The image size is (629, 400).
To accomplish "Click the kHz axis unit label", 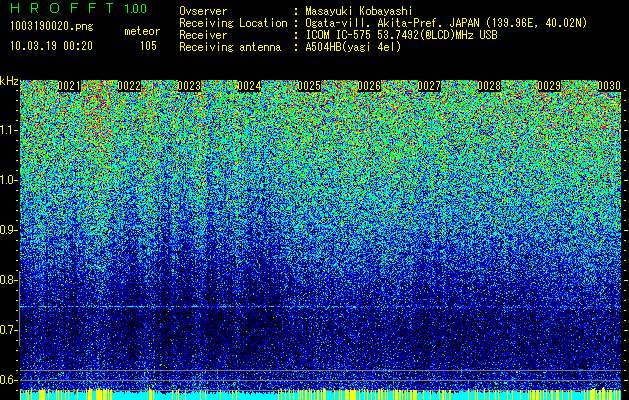I will [9, 81].
